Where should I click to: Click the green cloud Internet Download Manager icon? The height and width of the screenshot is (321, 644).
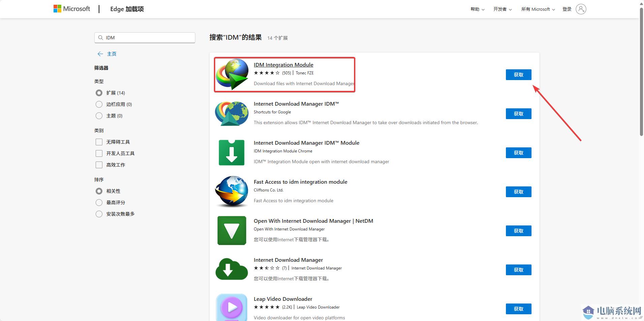pyautogui.click(x=232, y=269)
